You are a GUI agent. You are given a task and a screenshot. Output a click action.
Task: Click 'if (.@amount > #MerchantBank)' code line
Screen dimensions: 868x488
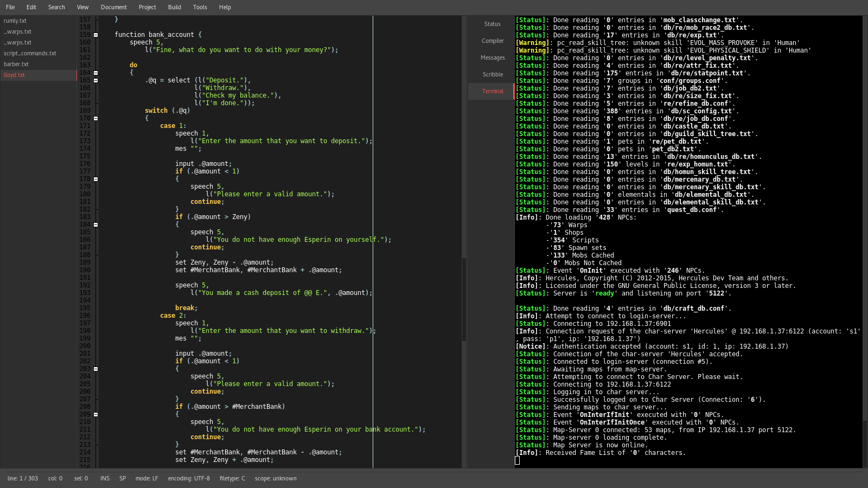(x=230, y=407)
